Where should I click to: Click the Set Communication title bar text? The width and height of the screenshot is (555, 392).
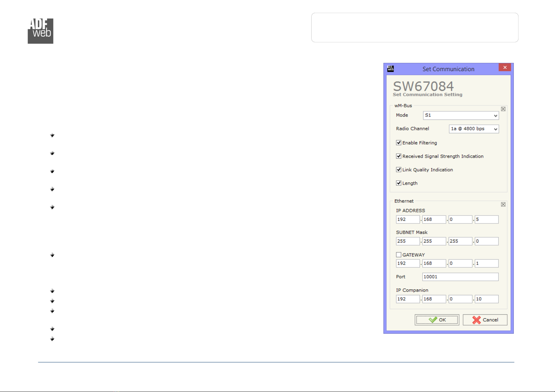point(448,69)
